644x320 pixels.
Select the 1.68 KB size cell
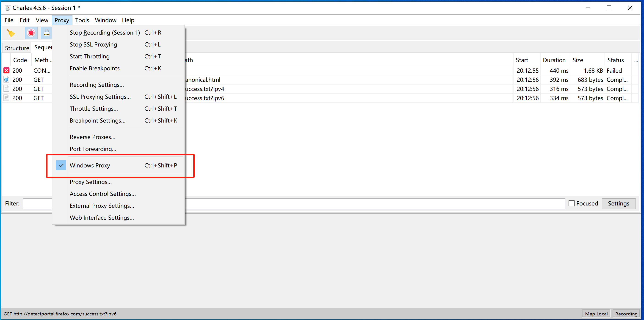[587, 71]
